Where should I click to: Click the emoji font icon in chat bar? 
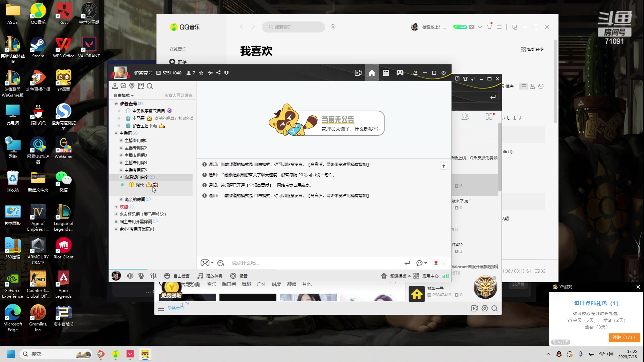(x=221, y=263)
